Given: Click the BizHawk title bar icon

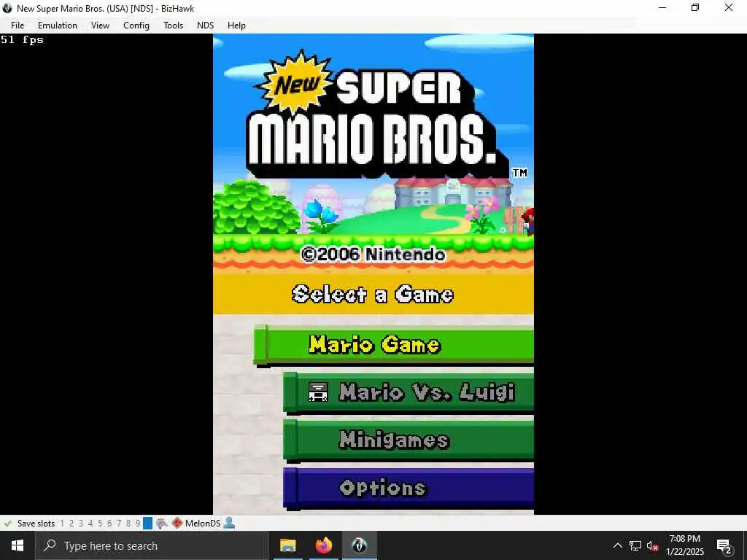Looking at the screenshot, I should click(7, 8).
